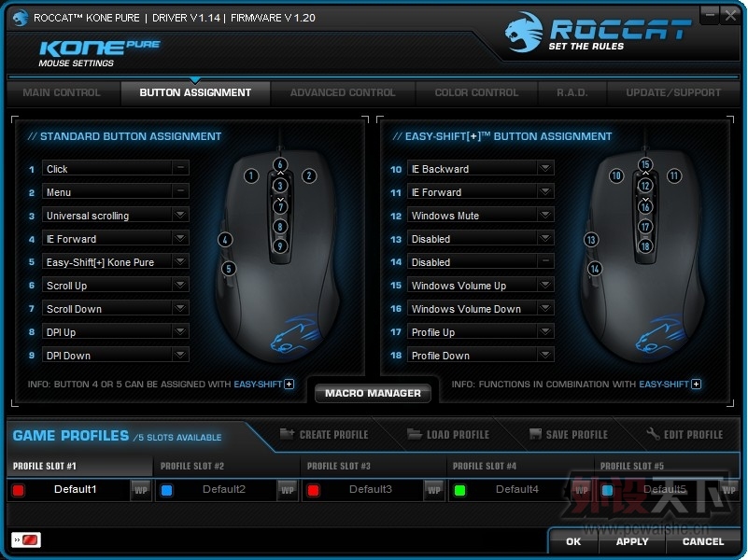Click red color swatch of Default3 profile
Screen dimensions: 748x560
click(314, 490)
